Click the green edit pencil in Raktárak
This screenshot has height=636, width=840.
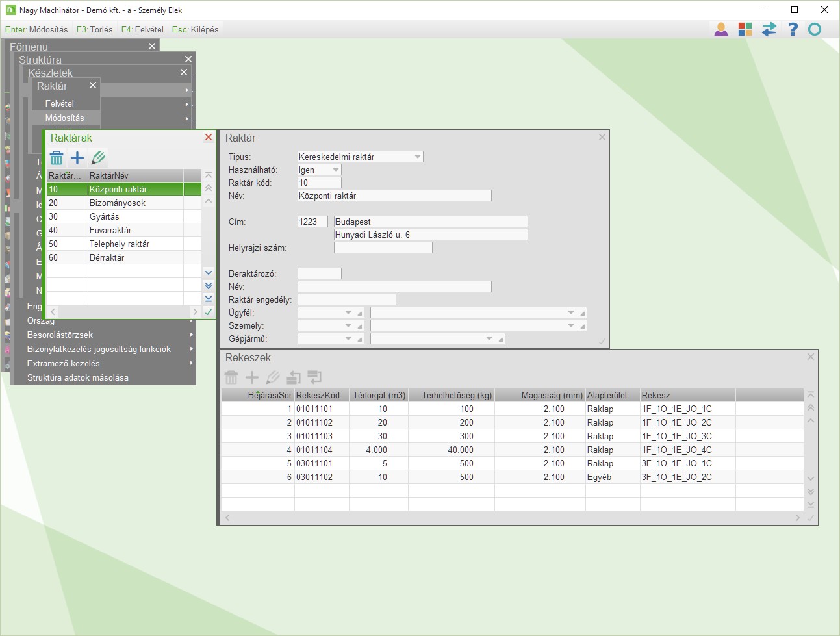pos(98,158)
